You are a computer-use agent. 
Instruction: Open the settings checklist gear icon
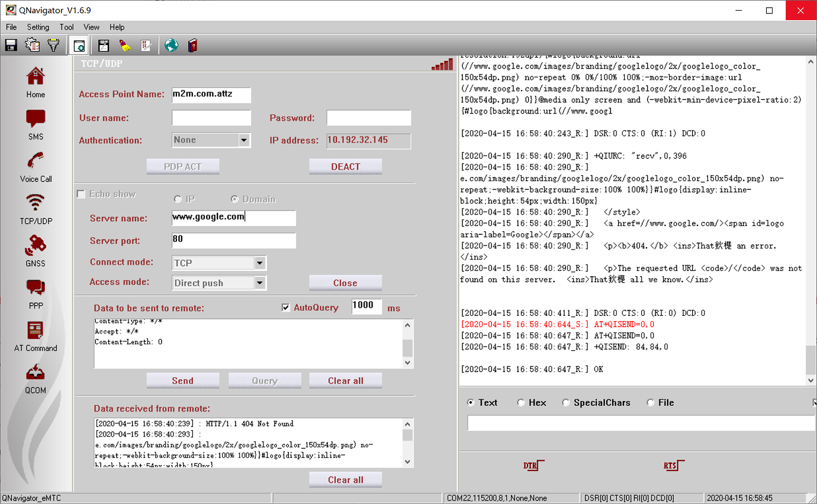pos(32,45)
